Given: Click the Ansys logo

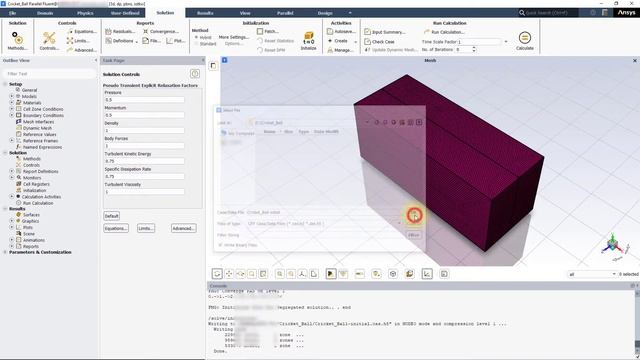Looking at the screenshot, I should point(626,13).
